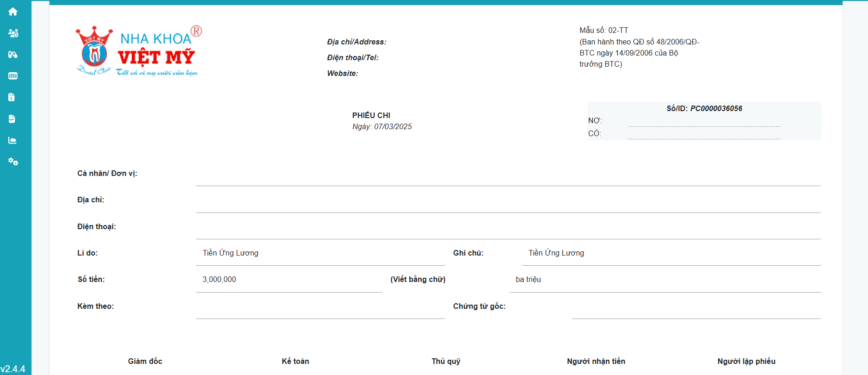Open the pills medicine icon
This screenshot has width=868, height=375.
pos(13,55)
